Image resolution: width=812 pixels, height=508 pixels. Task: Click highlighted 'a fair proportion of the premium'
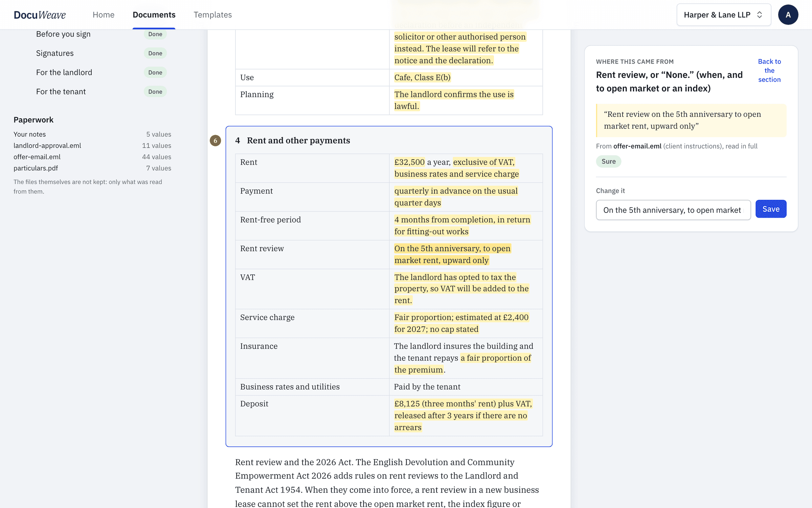coord(463,364)
